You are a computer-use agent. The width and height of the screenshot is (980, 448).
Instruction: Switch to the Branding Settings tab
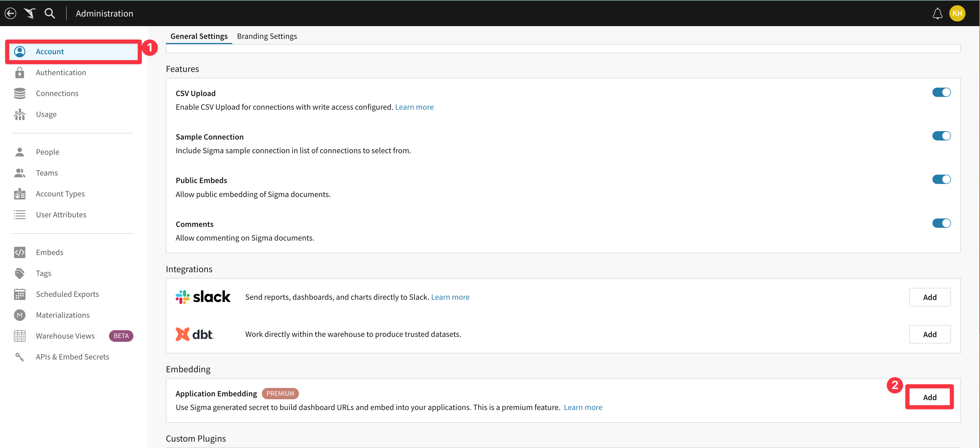tap(267, 36)
